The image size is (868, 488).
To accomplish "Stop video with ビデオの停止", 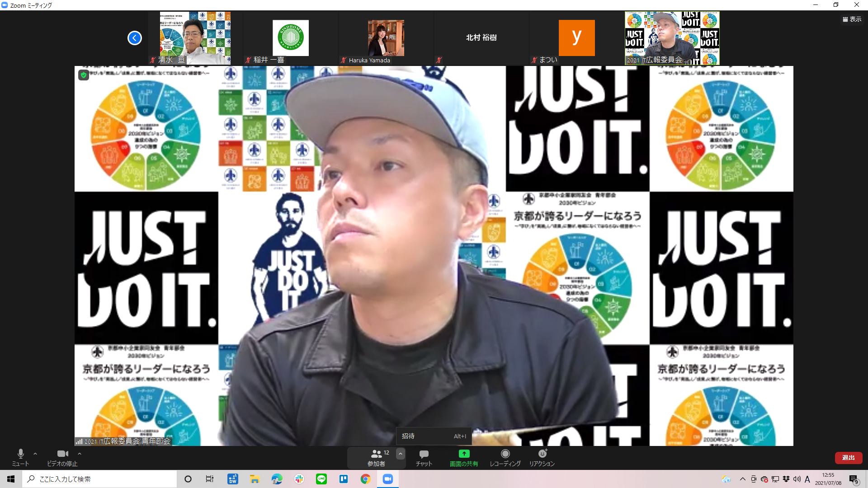I will coord(62,457).
